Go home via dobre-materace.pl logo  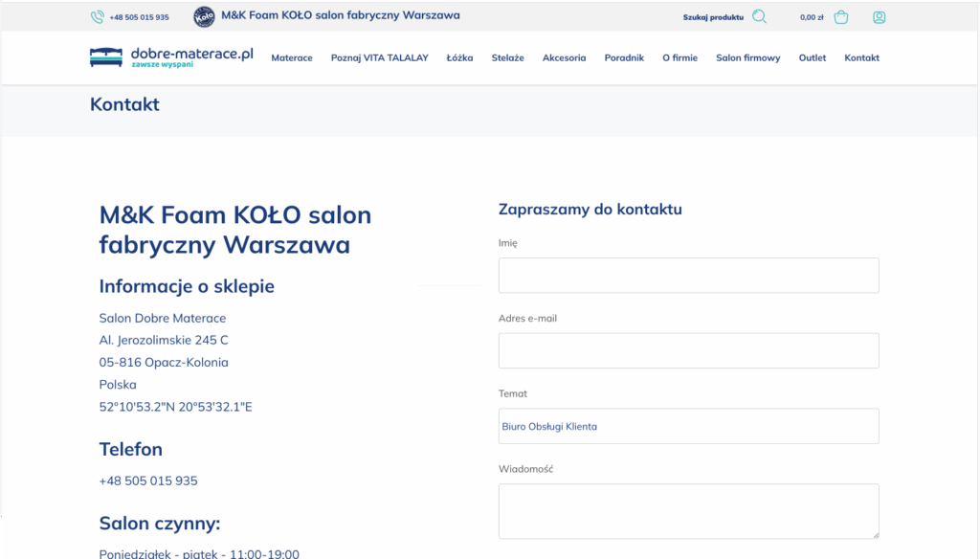[x=171, y=57]
